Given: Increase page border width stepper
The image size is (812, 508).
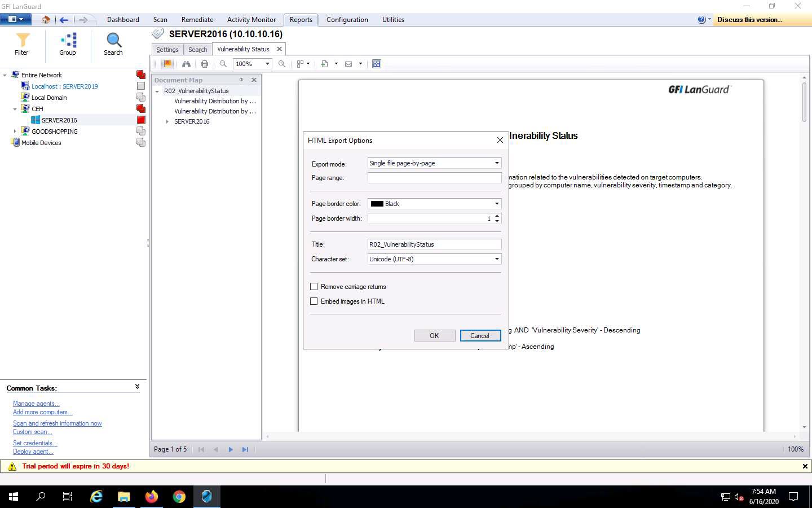Looking at the screenshot, I should click(497, 216).
